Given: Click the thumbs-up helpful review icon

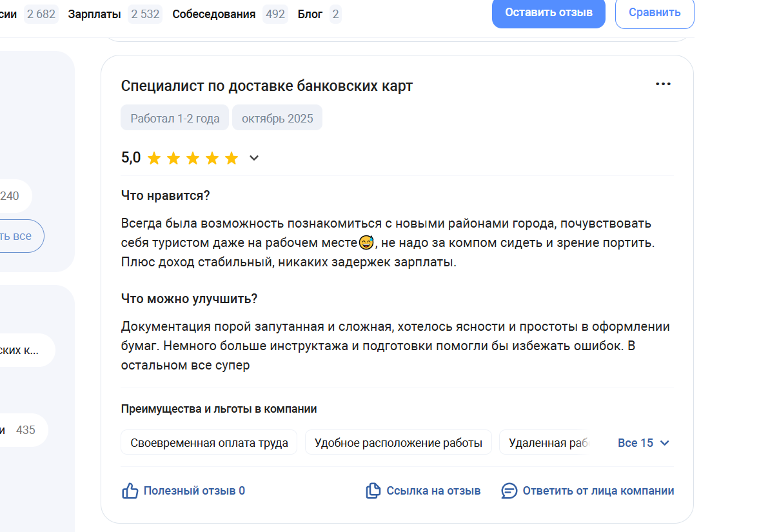Looking at the screenshot, I should [130, 491].
